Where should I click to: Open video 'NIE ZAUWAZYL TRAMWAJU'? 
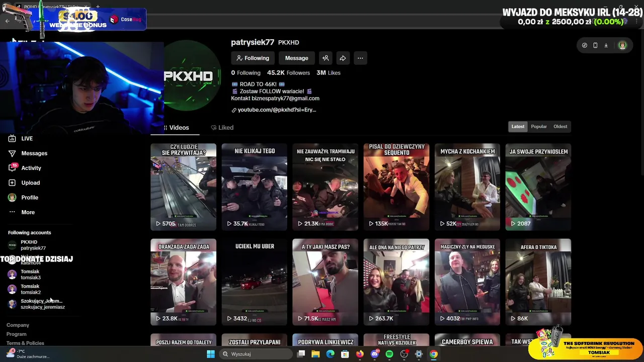click(325, 187)
